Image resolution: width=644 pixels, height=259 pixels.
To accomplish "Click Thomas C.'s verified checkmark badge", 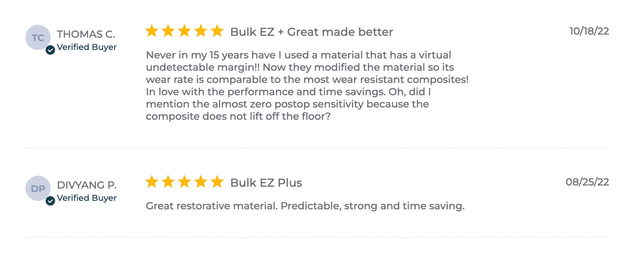I will pyautogui.click(x=50, y=50).
